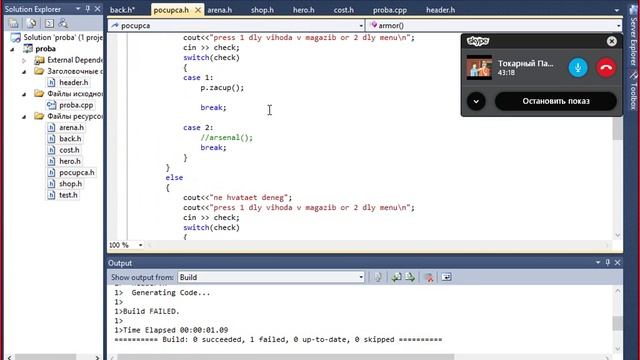Switch to the proba.cpp editor tab
The height and width of the screenshot is (360, 640).
[x=390, y=10]
